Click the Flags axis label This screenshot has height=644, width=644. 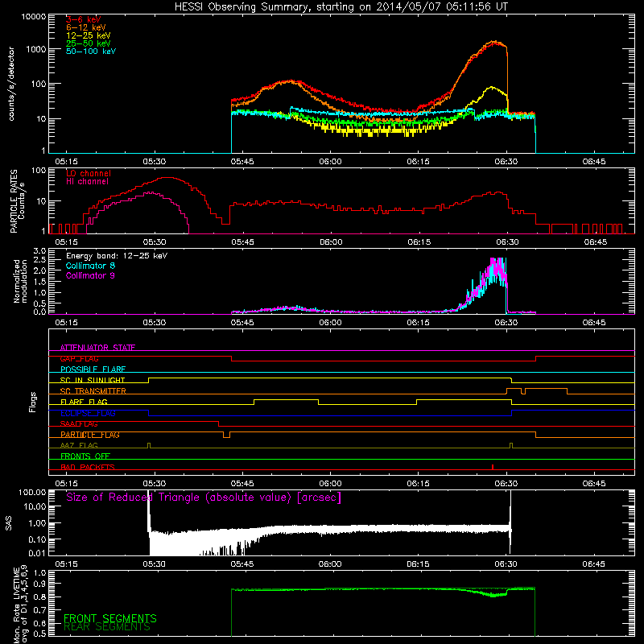[33, 402]
